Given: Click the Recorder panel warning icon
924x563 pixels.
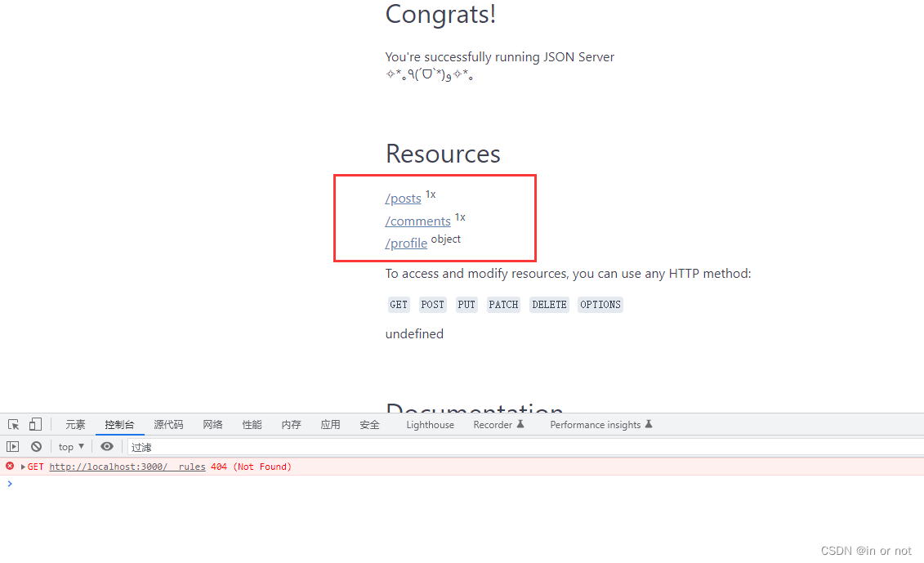Looking at the screenshot, I should [x=521, y=424].
